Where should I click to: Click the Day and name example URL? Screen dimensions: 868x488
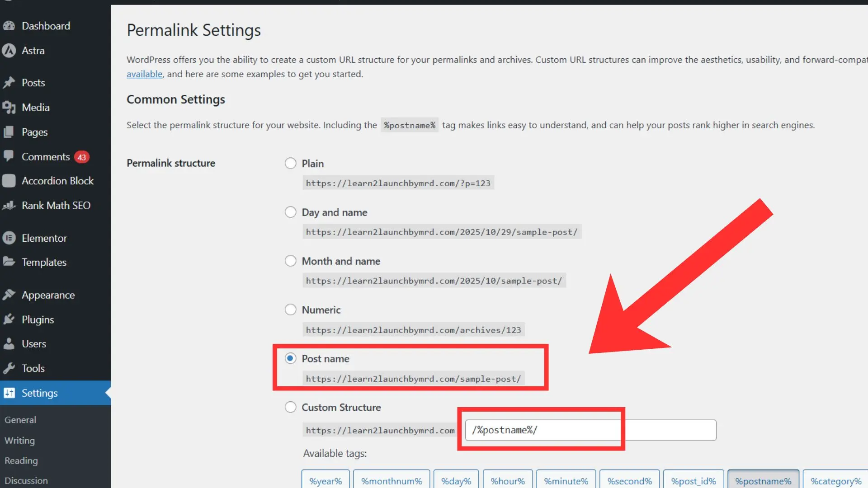(x=442, y=232)
